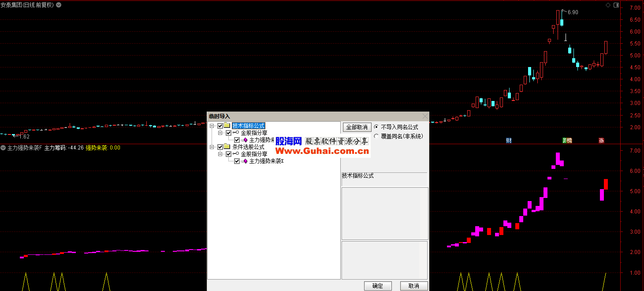
Task: Open dropdown arrow beside 安泰集团 chart title
Action: (x=59, y=5)
